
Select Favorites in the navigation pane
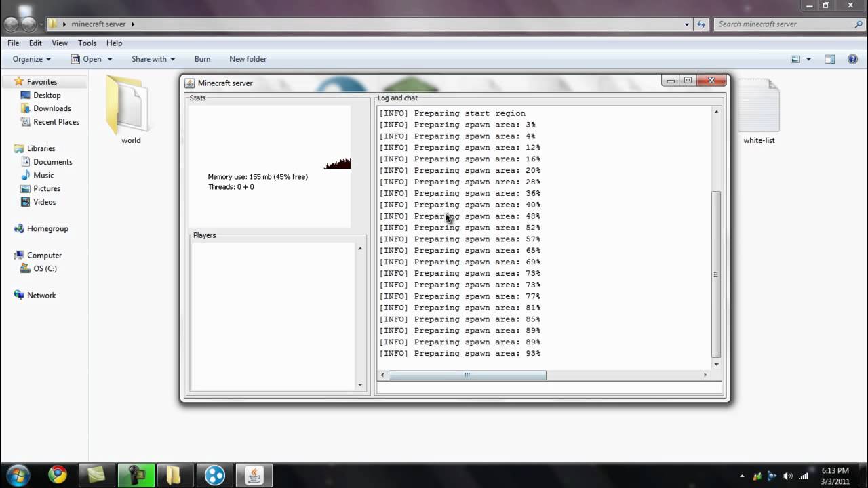(x=42, y=82)
